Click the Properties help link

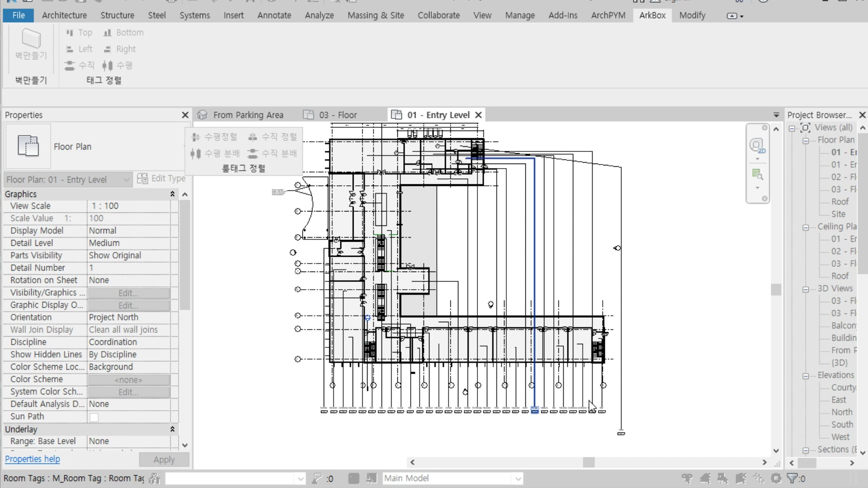(33, 459)
